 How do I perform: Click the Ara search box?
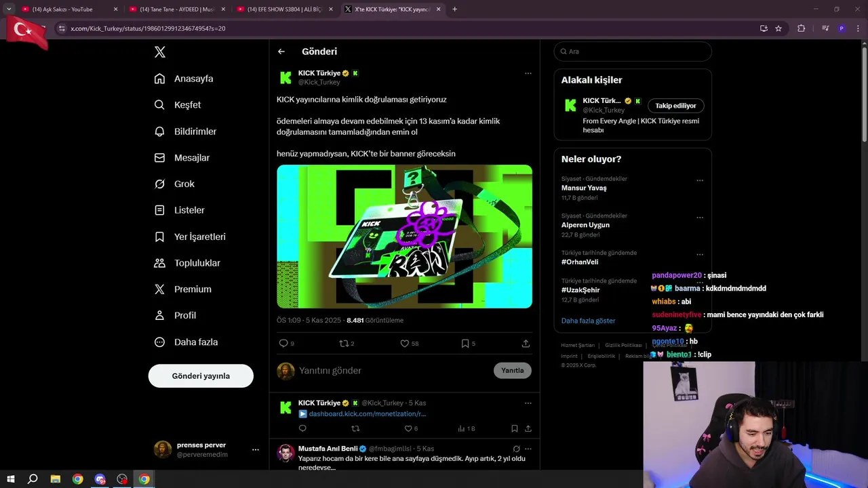click(633, 52)
